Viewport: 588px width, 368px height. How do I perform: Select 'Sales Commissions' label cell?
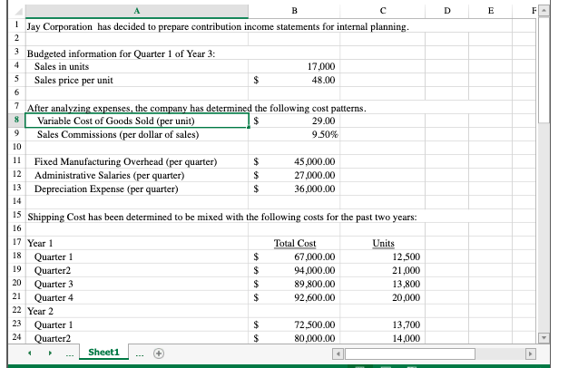(136, 134)
